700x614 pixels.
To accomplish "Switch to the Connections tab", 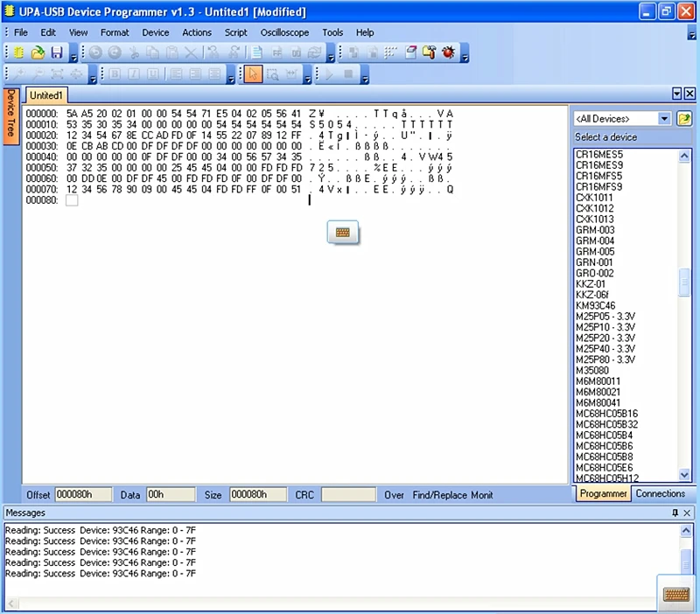I will point(661,493).
